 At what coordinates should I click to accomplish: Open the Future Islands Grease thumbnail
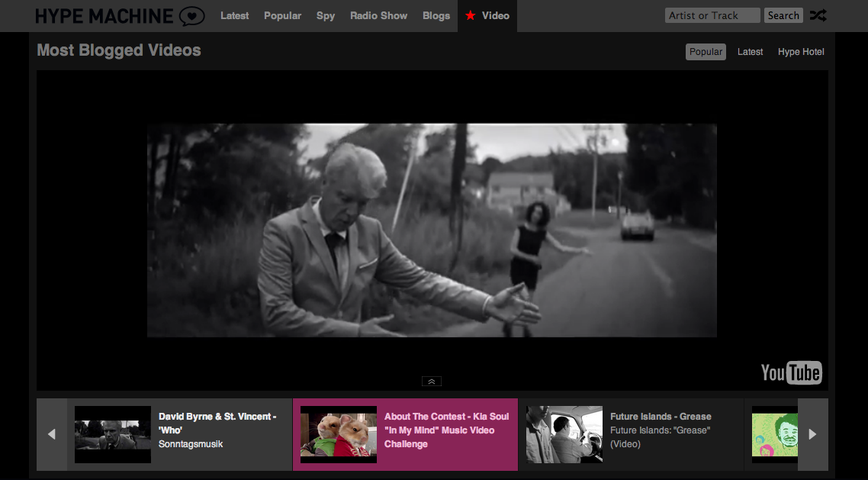click(x=564, y=435)
